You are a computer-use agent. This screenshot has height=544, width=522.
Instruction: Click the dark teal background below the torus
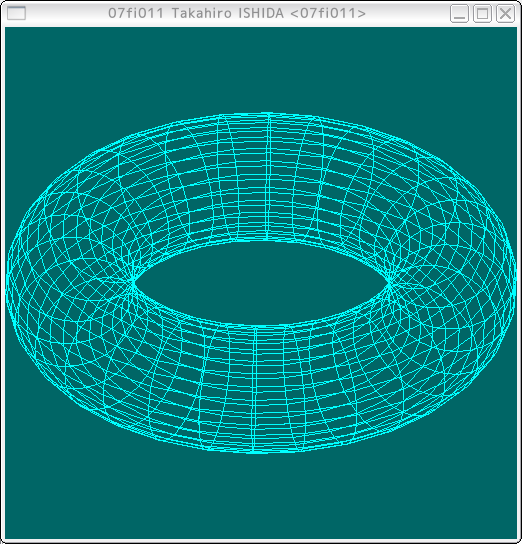coord(261,496)
